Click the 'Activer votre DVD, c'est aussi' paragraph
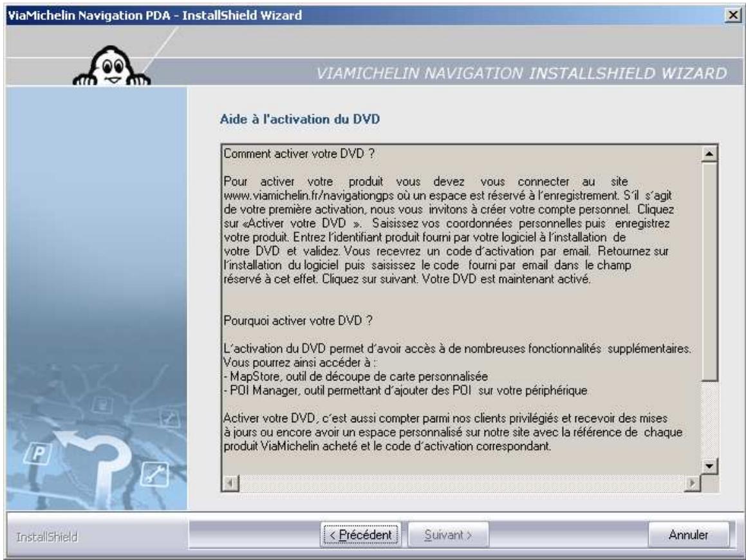The width and height of the screenshot is (746, 560). 453,432
